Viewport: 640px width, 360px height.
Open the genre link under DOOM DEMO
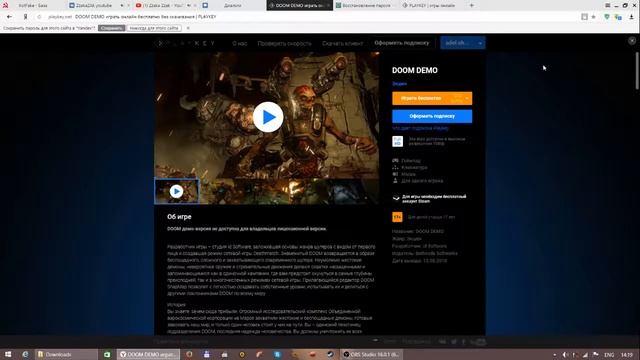click(399, 84)
